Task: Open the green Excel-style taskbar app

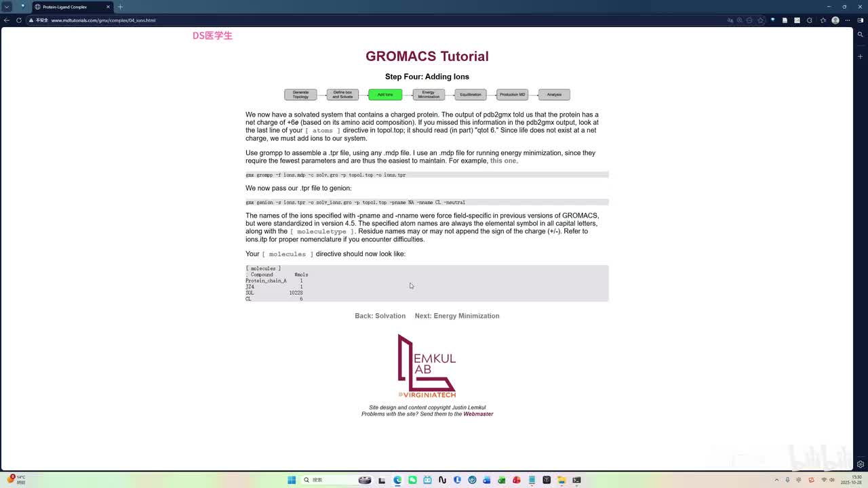Action: coord(502,480)
